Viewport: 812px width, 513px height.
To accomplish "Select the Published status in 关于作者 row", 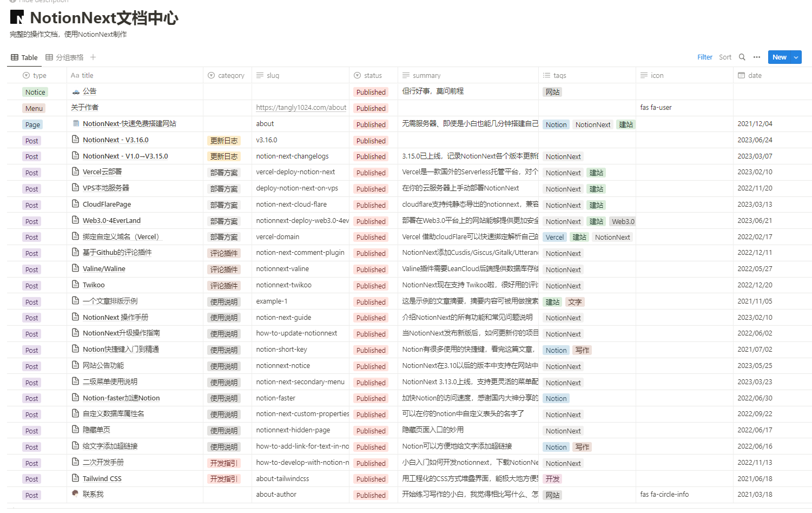I will click(x=371, y=108).
